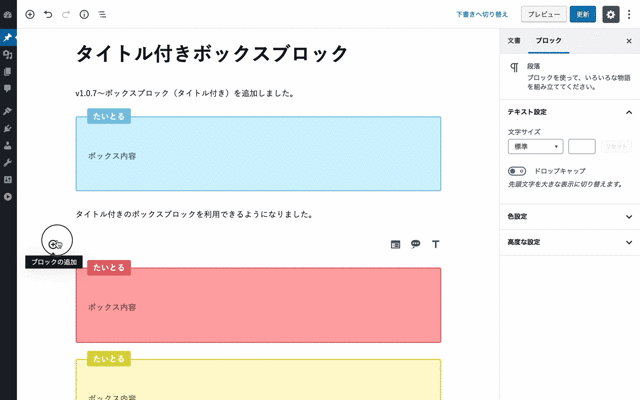Click the add block icon in top toolbar

click(30, 14)
